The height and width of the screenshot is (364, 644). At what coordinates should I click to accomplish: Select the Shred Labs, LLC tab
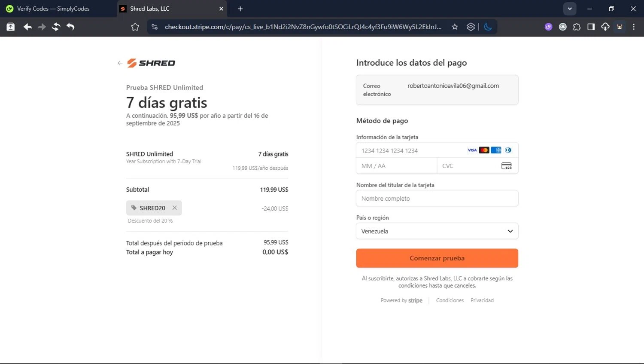coord(172,9)
